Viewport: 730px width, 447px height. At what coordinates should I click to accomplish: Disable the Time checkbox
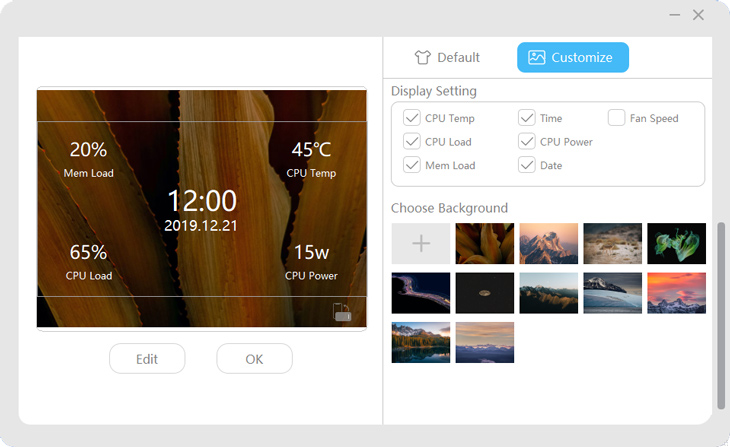pyautogui.click(x=527, y=118)
